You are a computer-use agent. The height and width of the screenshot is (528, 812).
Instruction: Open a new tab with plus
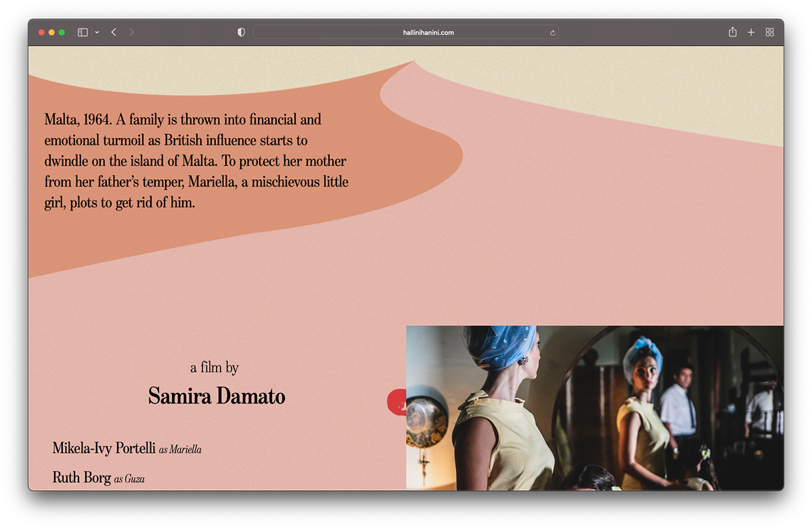point(751,32)
